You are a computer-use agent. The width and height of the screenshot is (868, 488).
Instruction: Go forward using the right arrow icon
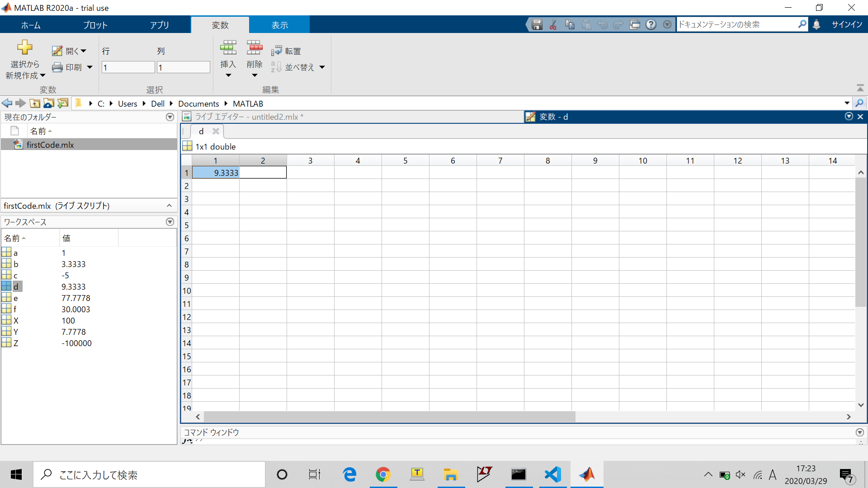(21, 103)
